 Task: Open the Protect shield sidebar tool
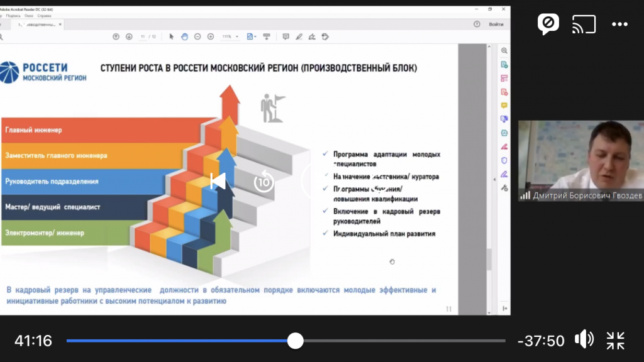[x=504, y=160]
